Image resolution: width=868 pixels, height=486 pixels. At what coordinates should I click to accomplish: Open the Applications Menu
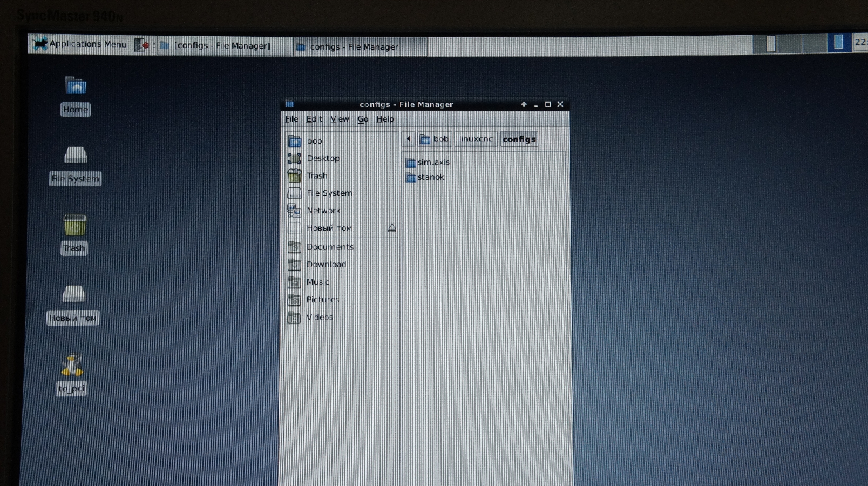tap(80, 44)
